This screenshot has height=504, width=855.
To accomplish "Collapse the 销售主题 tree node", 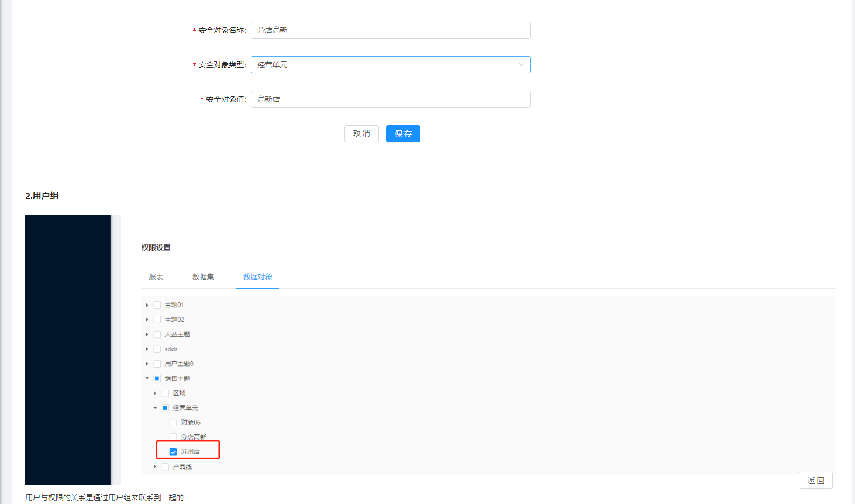I will click(147, 378).
